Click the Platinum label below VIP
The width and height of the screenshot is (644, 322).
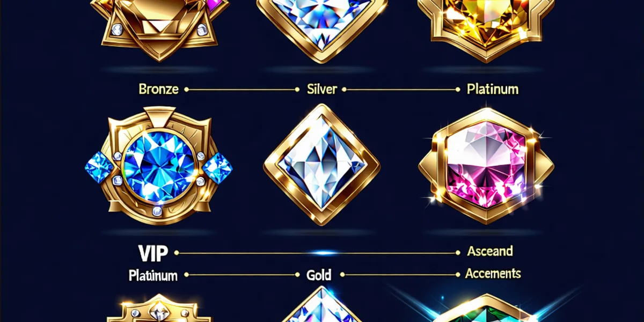tap(153, 276)
